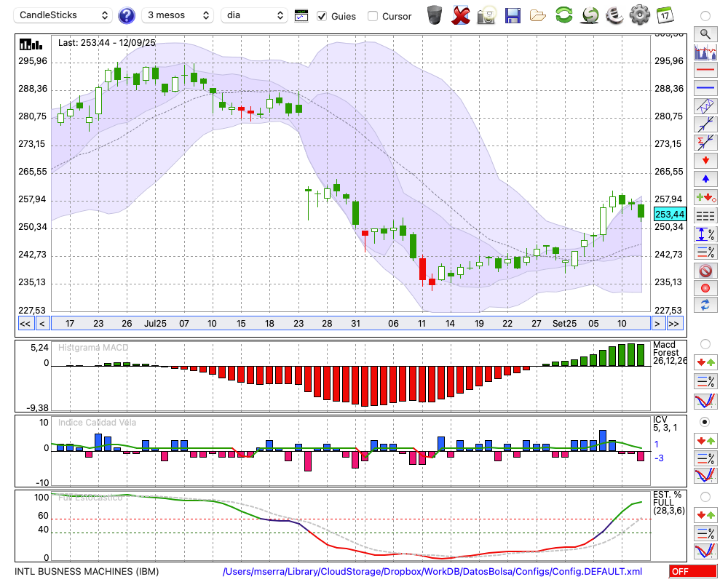Viewport: 728px width, 582px height.
Task: Click the date timeline scrollbar
Action: tap(351, 324)
